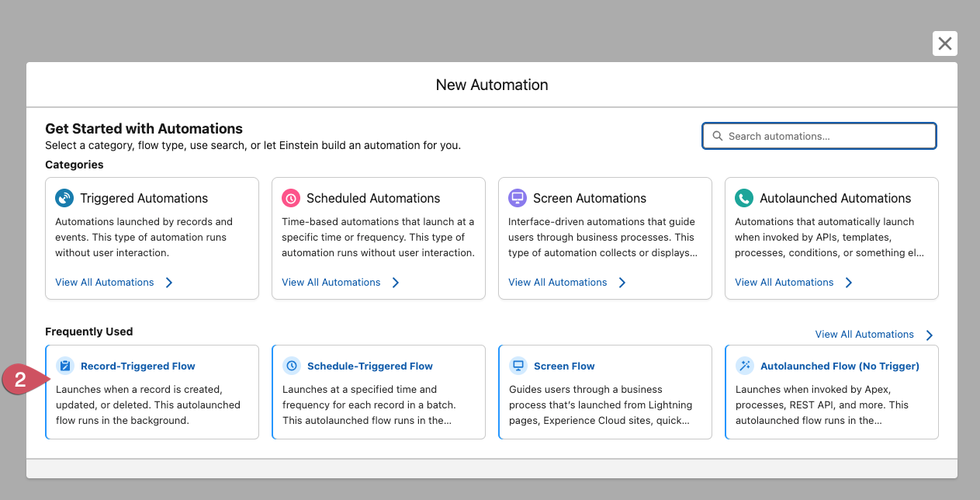Click the Record-Triggered Flow icon
This screenshot has width=980, height=500.
pyautogui.click(x=65, y=366)
